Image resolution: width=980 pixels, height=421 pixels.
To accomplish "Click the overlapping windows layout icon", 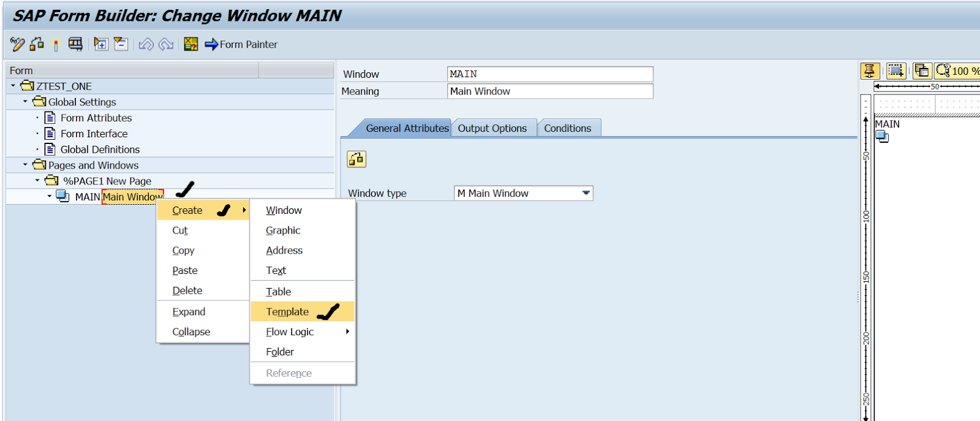I will (922, 71).
